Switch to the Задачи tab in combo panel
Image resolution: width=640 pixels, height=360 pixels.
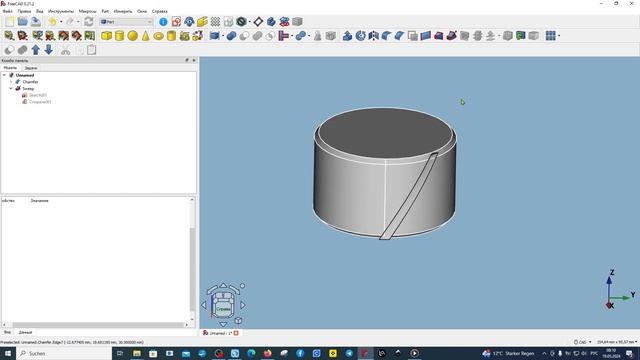click(x=31, y=68)
